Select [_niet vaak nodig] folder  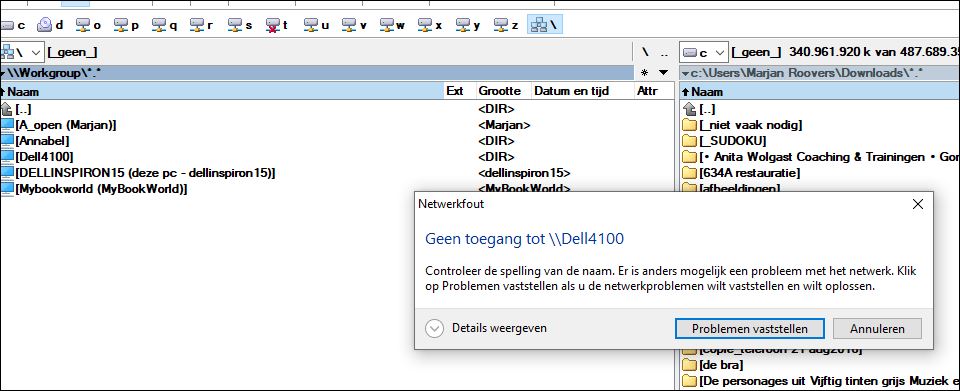pyautogui.click(x=751, y=125)
